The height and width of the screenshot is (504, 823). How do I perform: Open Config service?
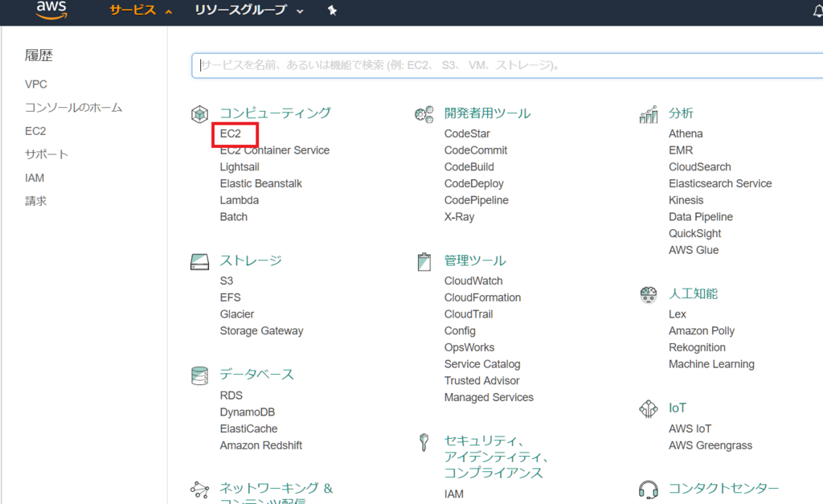[460, 330]
